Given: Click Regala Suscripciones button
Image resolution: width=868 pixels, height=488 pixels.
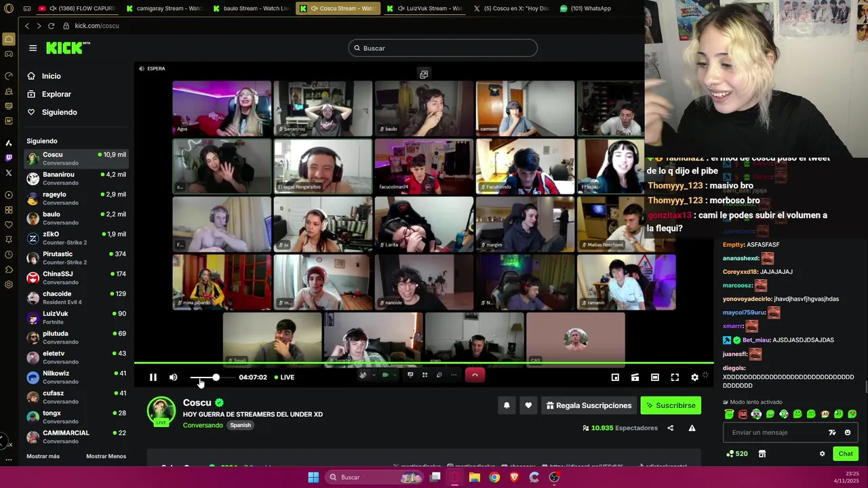Looking at the screenshot, I should tap(589, 405).
